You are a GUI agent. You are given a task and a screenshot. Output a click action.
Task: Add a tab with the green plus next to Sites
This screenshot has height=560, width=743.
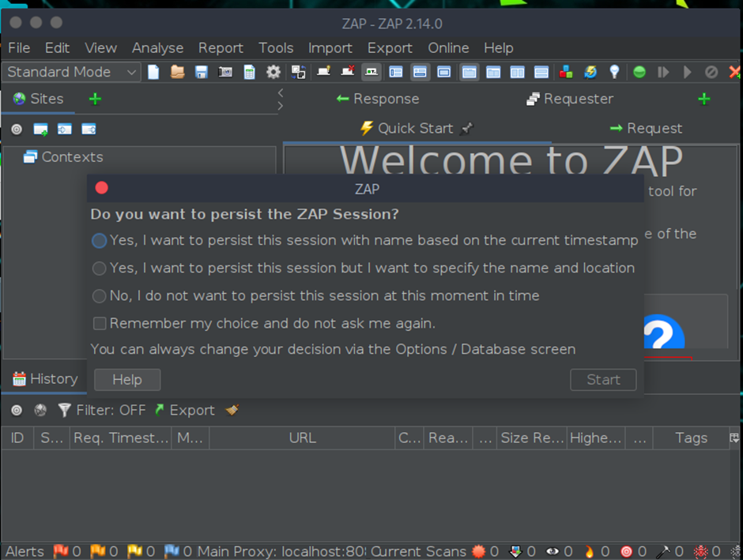[x=95, y=99]
